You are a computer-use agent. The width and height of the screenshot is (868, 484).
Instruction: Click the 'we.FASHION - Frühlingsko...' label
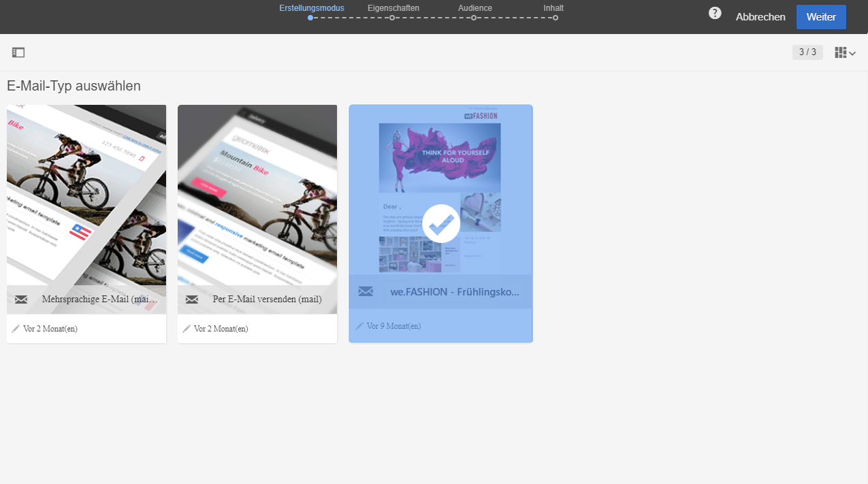coord(455,292)
